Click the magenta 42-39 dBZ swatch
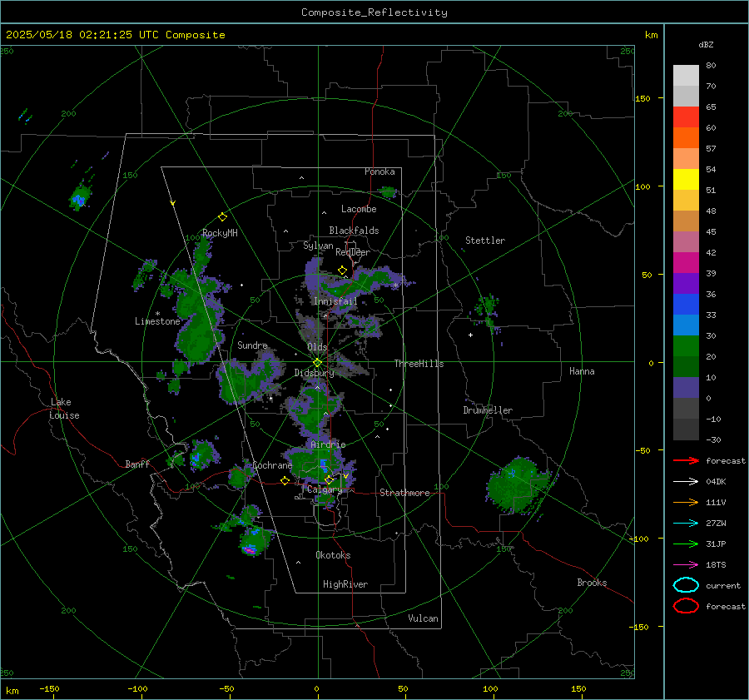This screenshot has width=749, height=700. 686,263
